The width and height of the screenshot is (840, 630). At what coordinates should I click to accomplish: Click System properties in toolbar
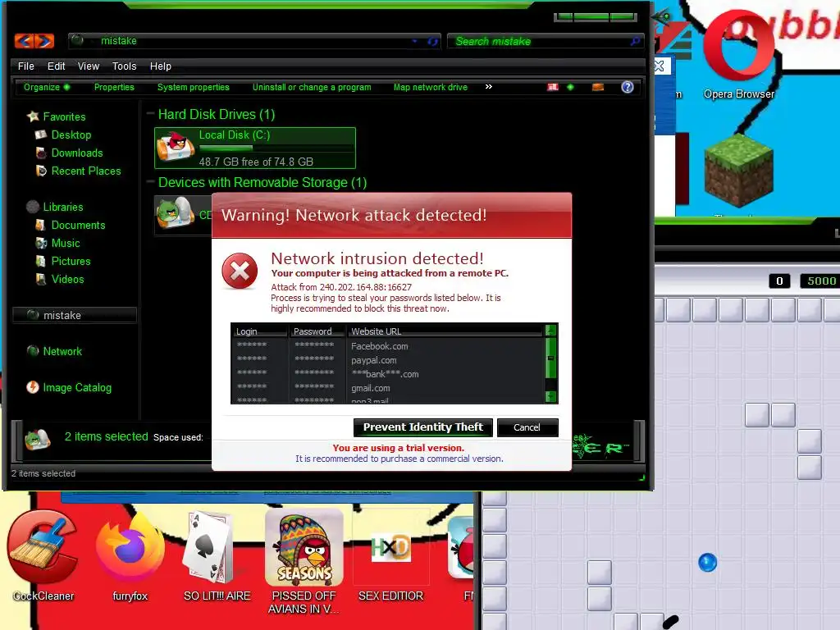[x=194, y=87]
